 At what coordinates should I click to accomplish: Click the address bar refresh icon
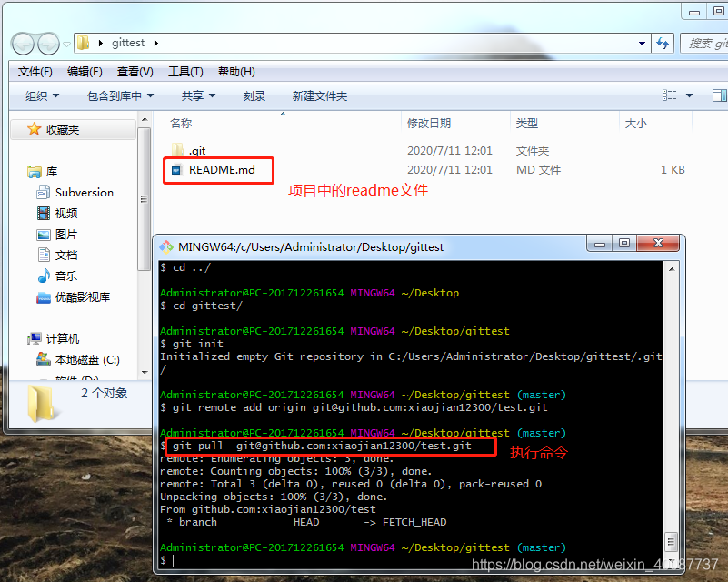663,43
